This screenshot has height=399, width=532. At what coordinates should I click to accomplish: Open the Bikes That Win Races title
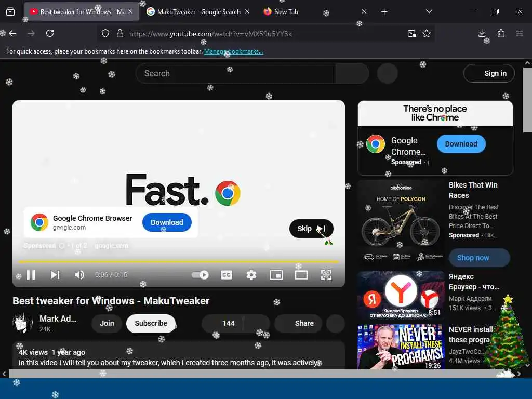473,190
